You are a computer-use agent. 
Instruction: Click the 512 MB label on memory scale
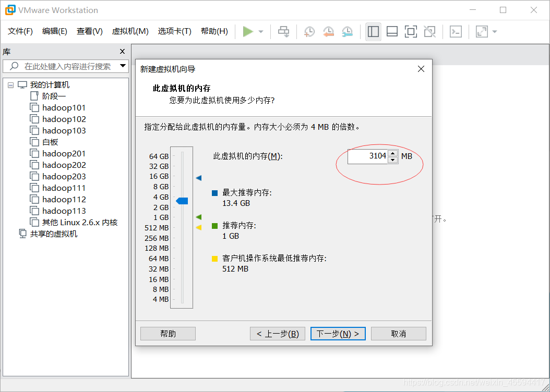coord(157,228)
